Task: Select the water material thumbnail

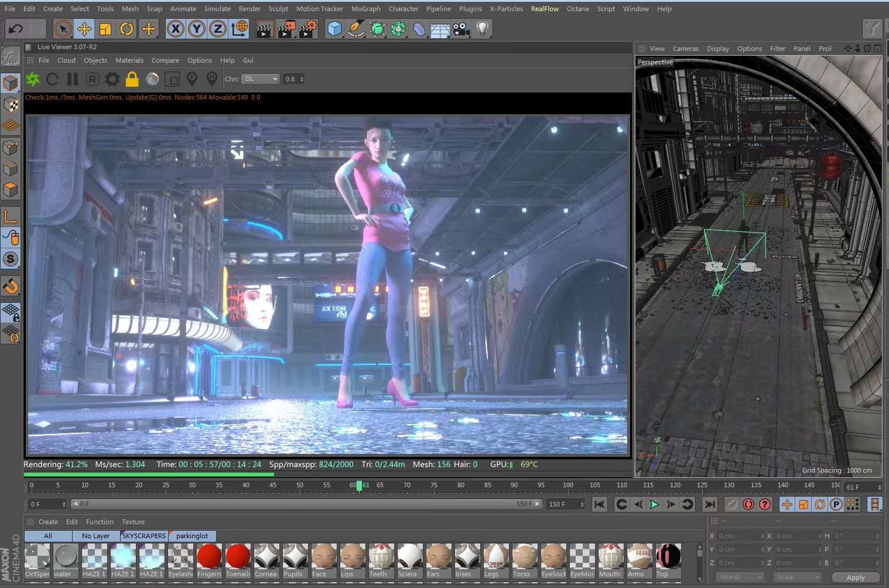Action: point(66,560)
